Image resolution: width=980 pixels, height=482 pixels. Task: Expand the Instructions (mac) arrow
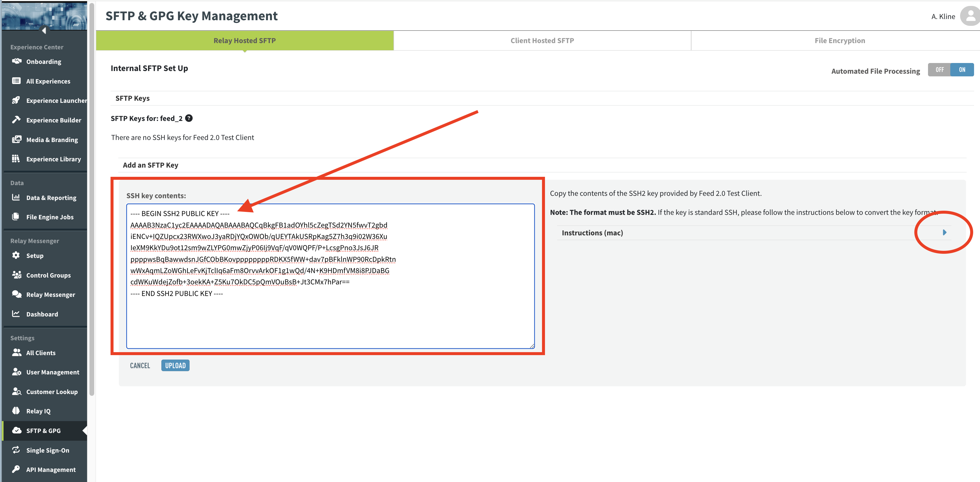(944, 232)
